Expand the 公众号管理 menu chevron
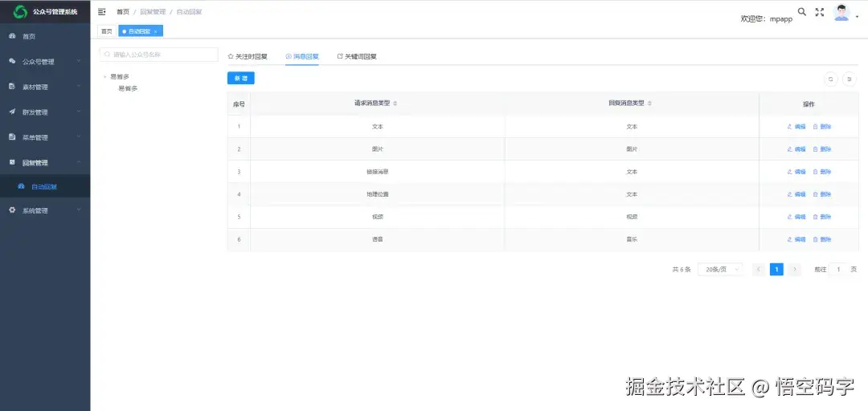Viewport: 868px width, 411px height. 79,61
